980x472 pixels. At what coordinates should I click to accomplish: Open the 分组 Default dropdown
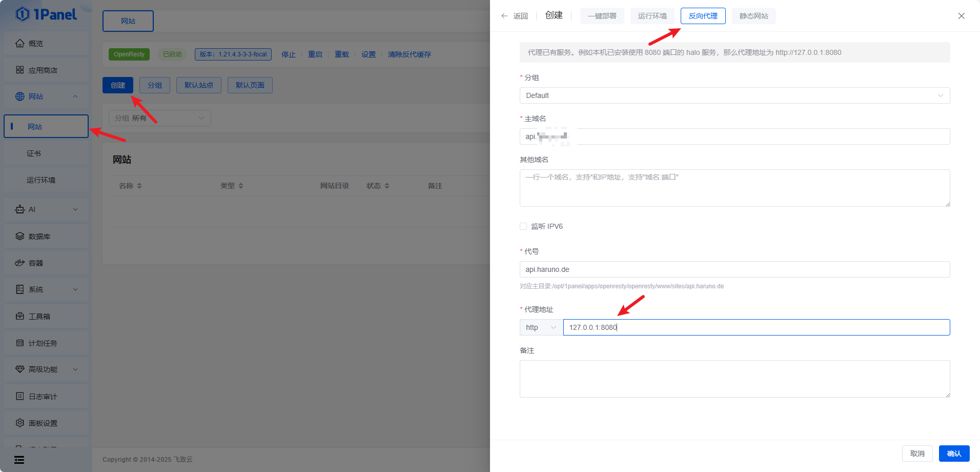click(x=734, y=95)
